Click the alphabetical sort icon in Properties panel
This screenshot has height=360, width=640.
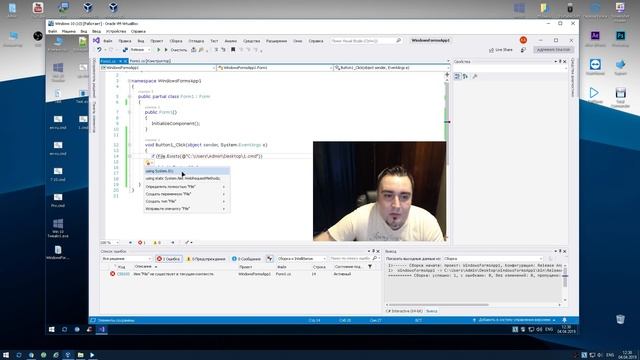click(465, 76)
